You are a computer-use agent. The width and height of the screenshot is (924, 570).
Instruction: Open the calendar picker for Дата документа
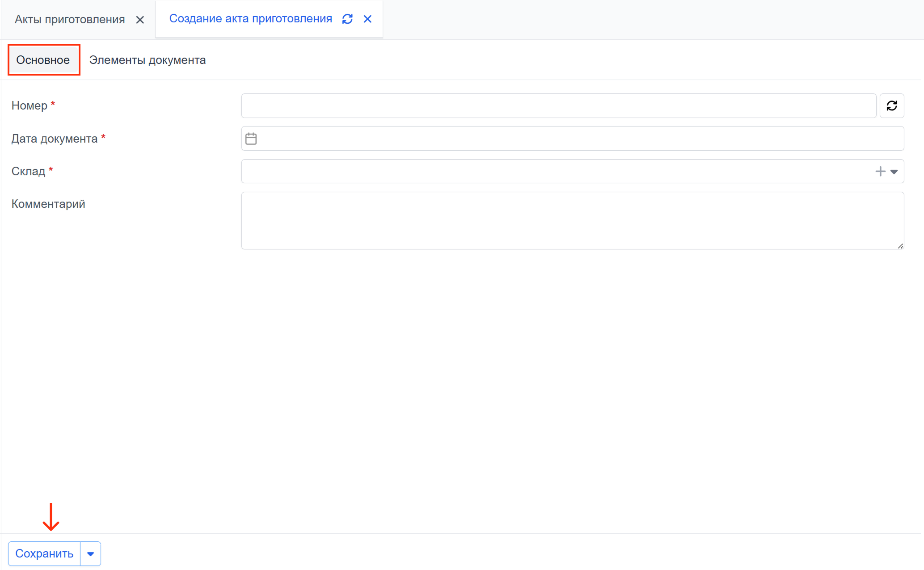[x=251, y=139]
